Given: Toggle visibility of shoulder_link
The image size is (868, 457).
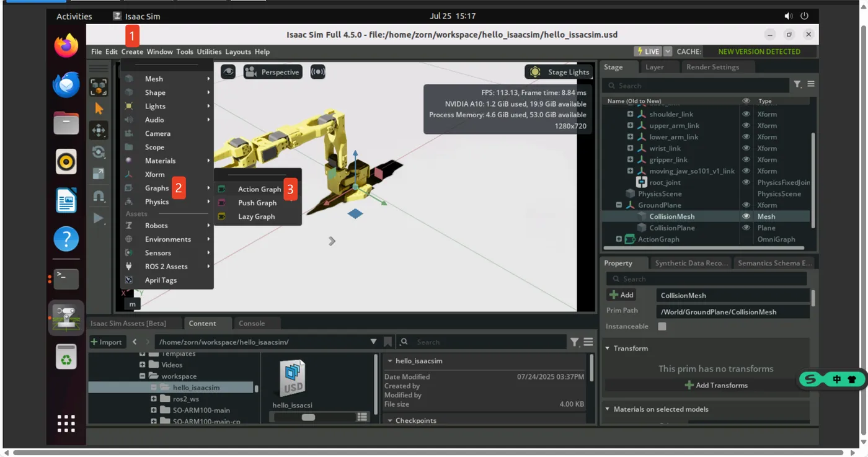Looking at the screenshot, I should tap(746, 114).
